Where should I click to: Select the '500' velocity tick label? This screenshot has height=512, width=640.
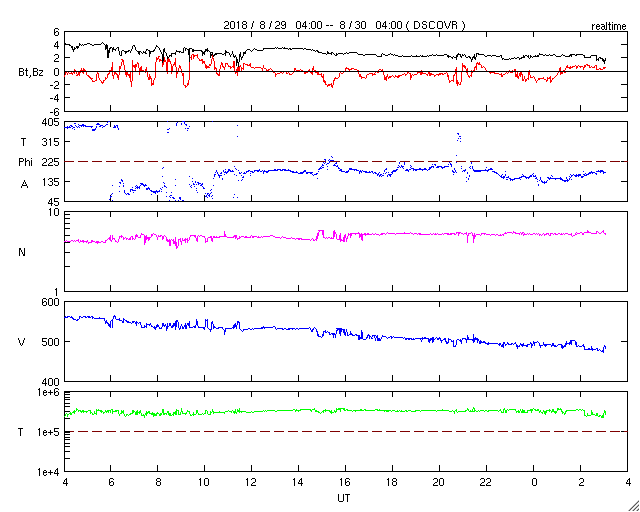(x=52, y=342)
